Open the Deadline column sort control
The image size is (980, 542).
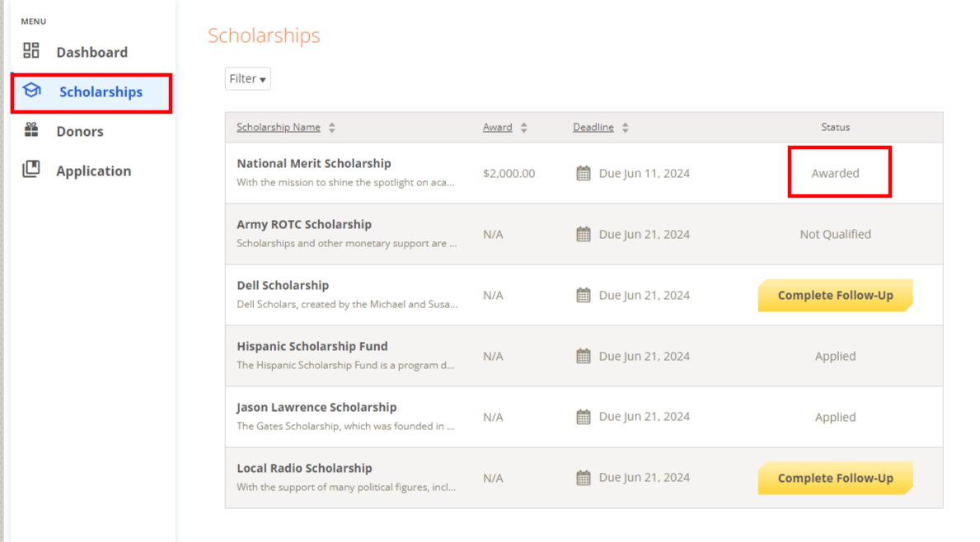[625, 127]
